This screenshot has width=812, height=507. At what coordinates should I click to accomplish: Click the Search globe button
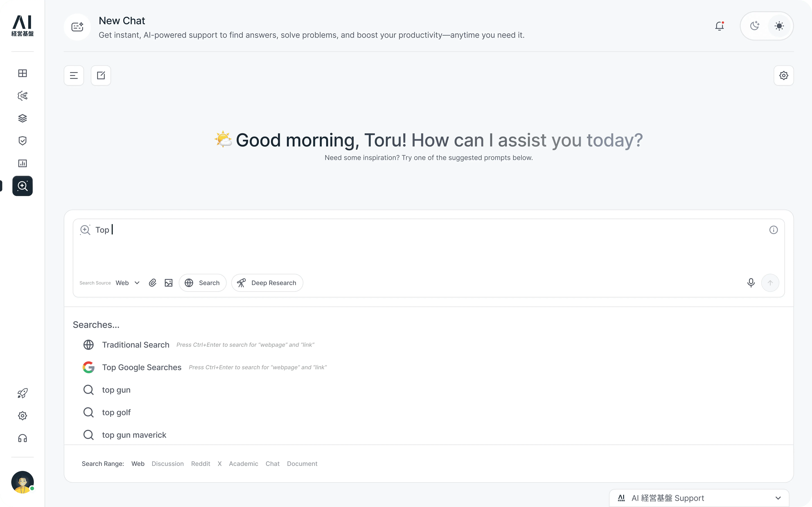tap(203, 283)
